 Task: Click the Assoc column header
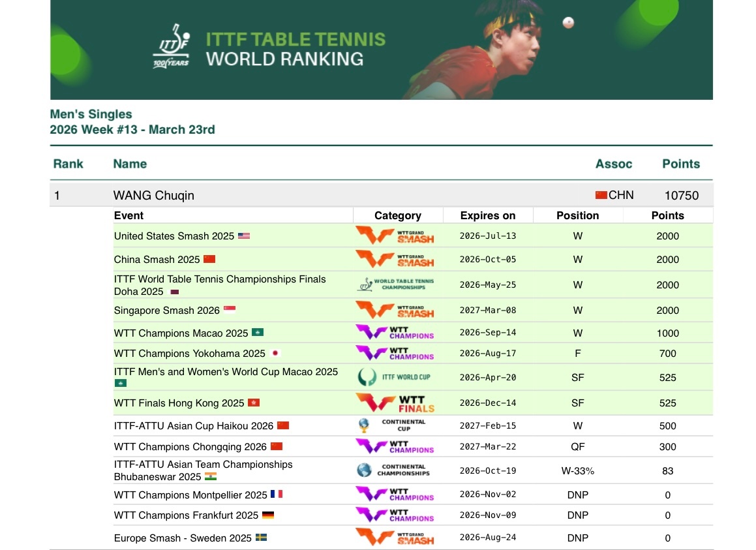tap(614, 164)
